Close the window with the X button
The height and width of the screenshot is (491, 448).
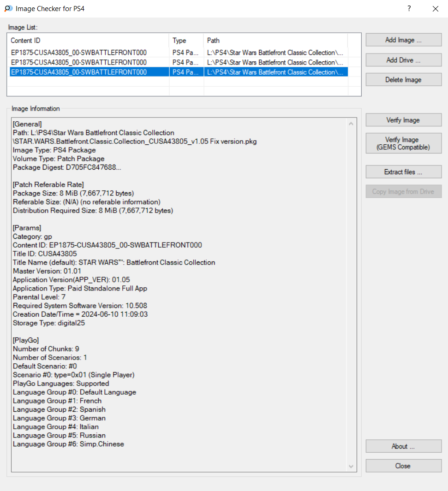436,9
